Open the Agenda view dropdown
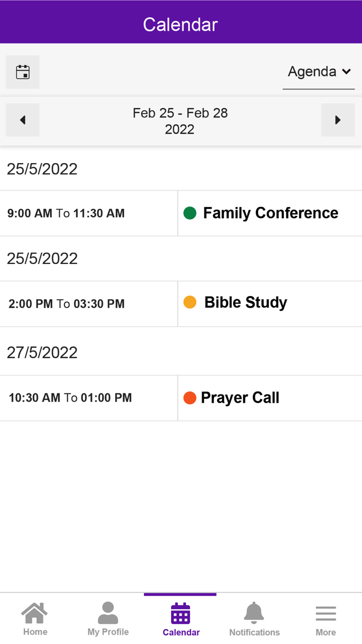The image size is (362, 644). pyautogui.click(x=319, y=71)
